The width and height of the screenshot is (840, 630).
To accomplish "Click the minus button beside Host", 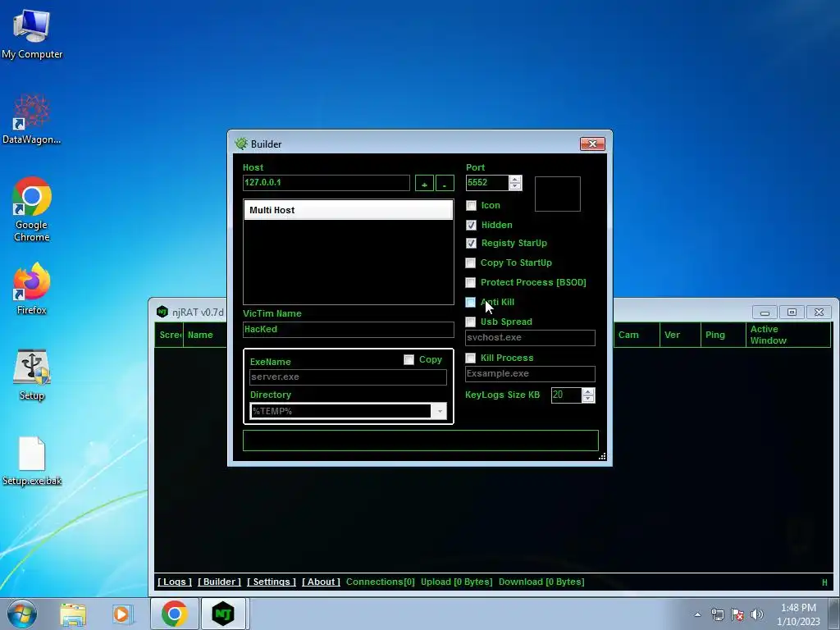I will click(445, 183).
